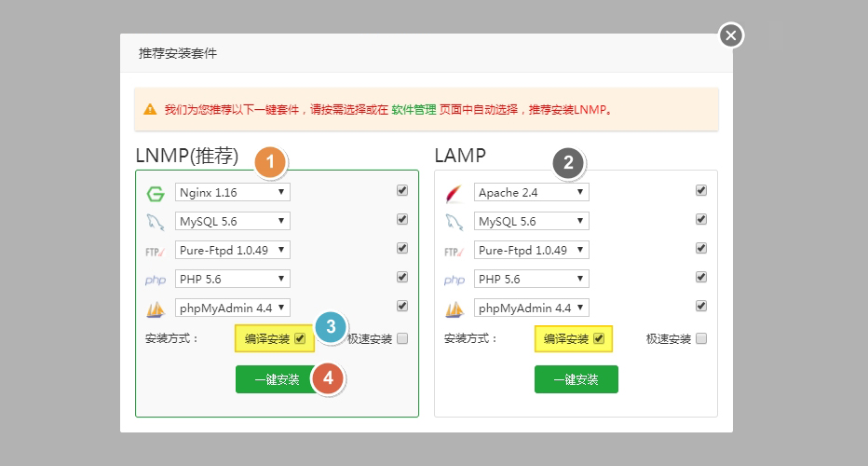Click 一键安装 button in LAMP panel
The width and height of the screenshot is (868, 466).
pyautogui.click(x=576, y=379)
